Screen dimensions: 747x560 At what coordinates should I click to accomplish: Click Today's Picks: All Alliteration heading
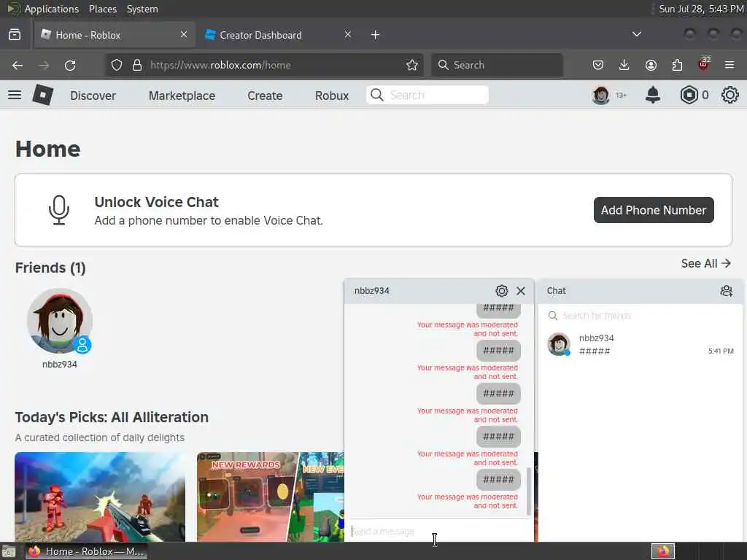click(x=112, y=417)
